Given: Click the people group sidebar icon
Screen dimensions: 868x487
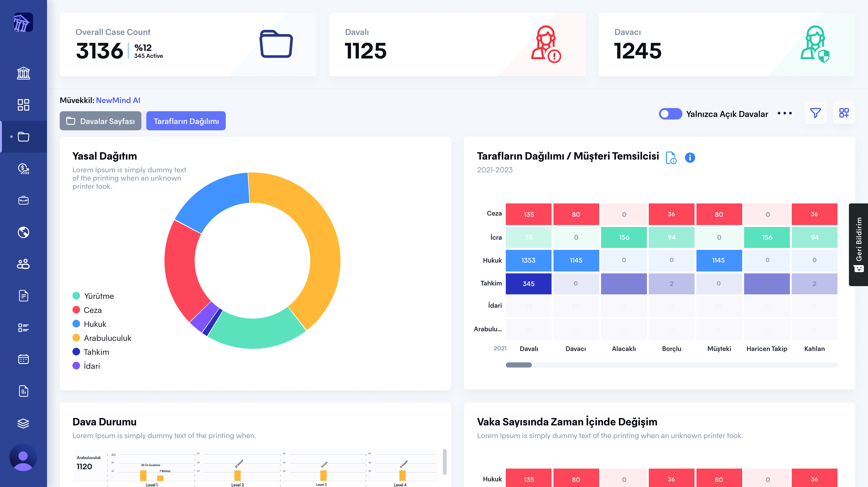Looking at the screenshot, I should click(x=23, y=264).
